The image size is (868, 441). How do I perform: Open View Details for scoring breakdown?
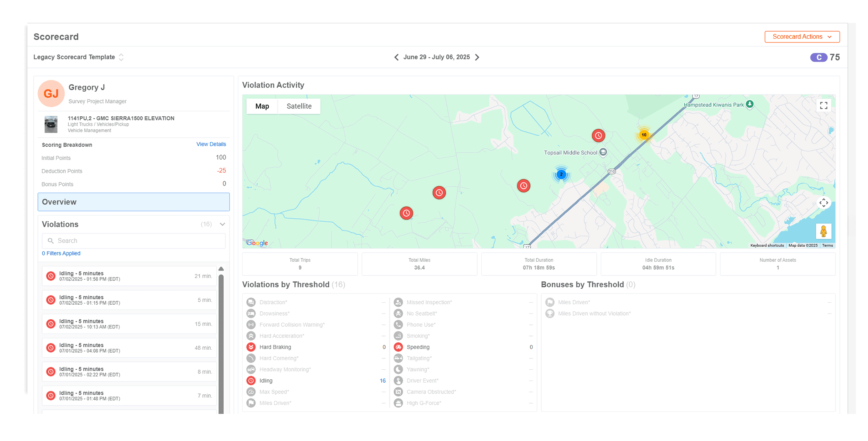211,144
